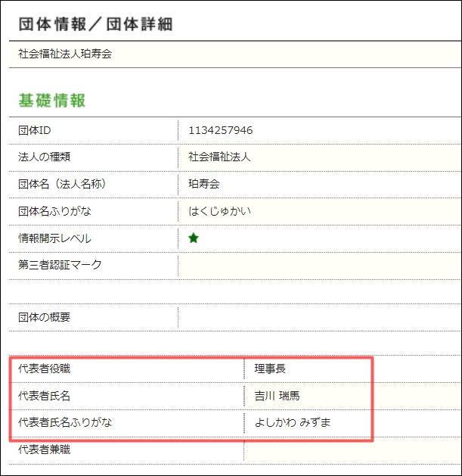Click the 代表者氏名 label
The width and height of the screenshot is (462, 476).
45,396
